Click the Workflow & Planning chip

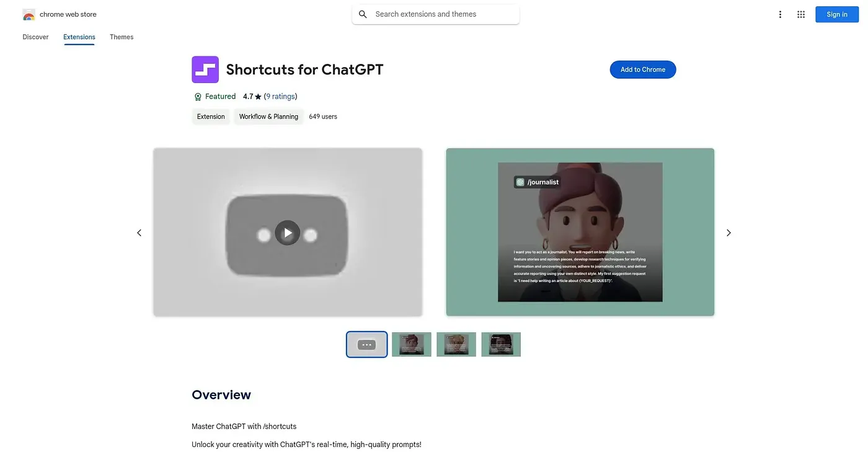[268, 117]
